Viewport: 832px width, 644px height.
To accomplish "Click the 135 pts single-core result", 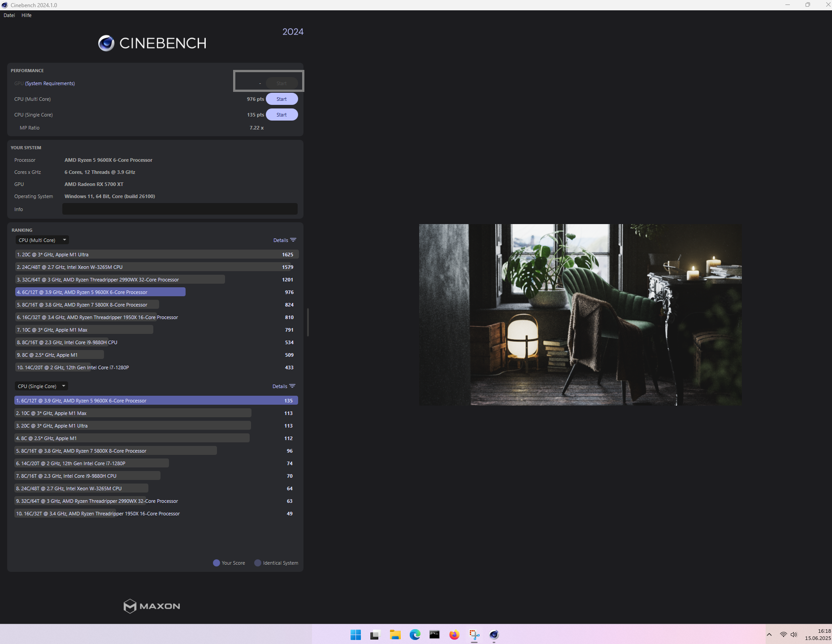I will click(256, 115).
